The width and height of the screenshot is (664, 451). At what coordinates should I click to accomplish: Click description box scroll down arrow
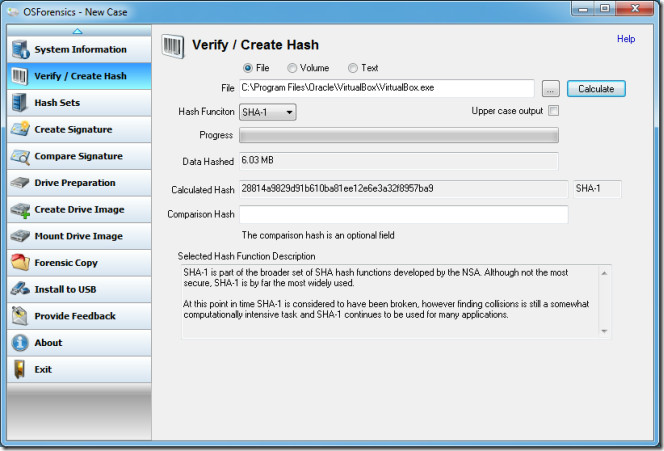click(604, 331)
